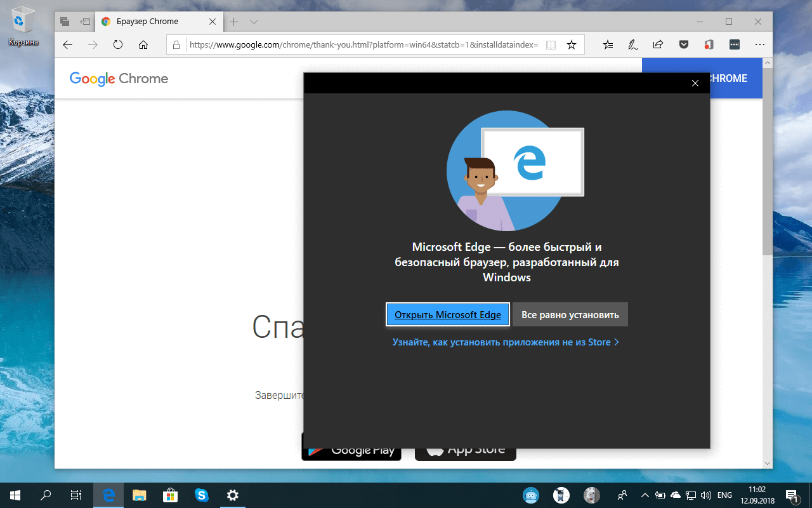Viewport: 812px width, 508px height.
Task: Go back using the Edge back arrow
Action: 68,44
